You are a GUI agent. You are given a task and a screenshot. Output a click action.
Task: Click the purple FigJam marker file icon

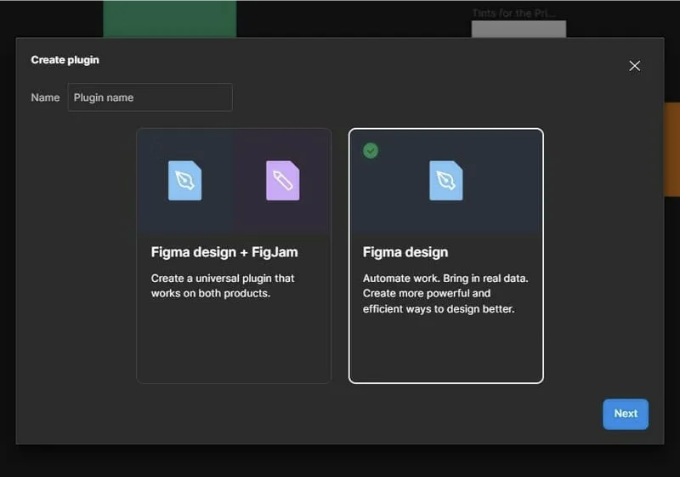point(283,180)
